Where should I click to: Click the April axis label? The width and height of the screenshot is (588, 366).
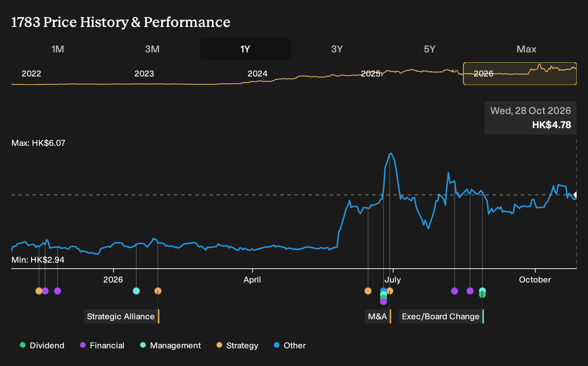point(252,280)
